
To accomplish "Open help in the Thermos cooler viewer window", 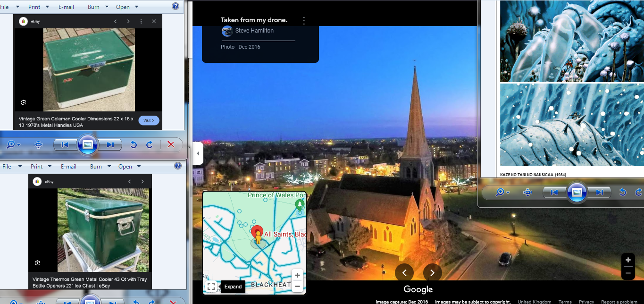I will click(178, 166).
